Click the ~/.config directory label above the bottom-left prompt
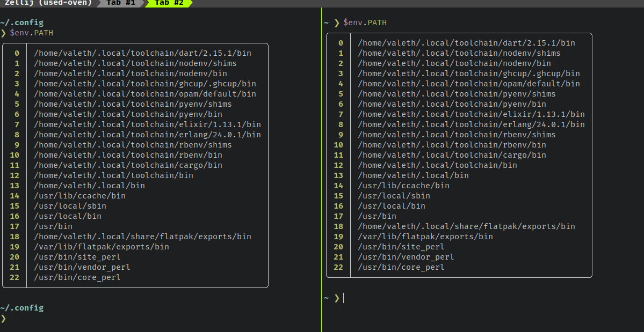The width and height of the screenshot is (644, 332). [22, 308]
